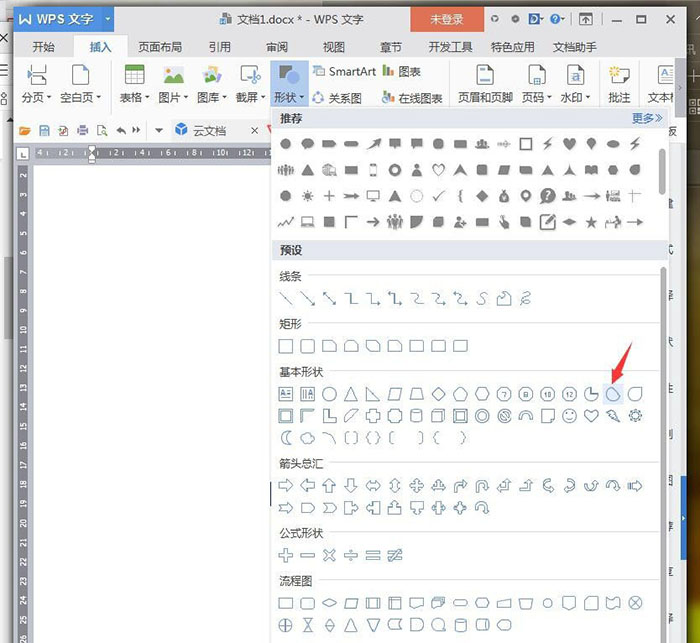Click the save icon in quick toolbar
The image size is (700, 643).
click(44, 130)
